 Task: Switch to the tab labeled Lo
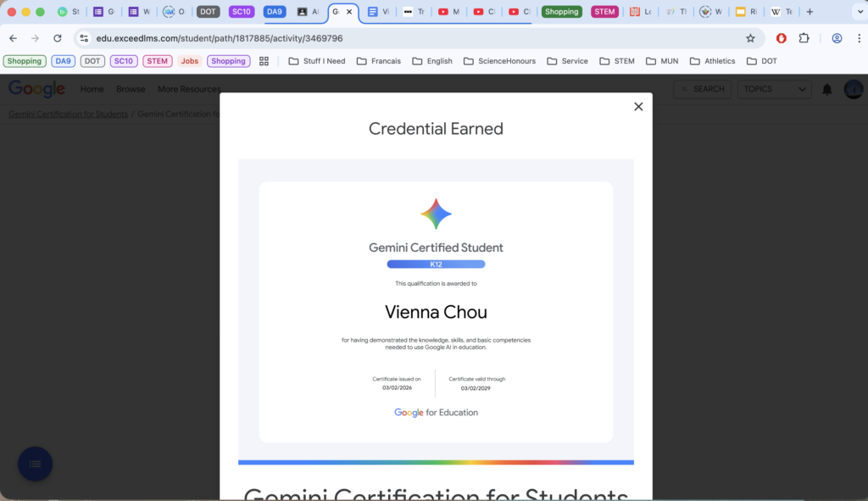point(641,12)
